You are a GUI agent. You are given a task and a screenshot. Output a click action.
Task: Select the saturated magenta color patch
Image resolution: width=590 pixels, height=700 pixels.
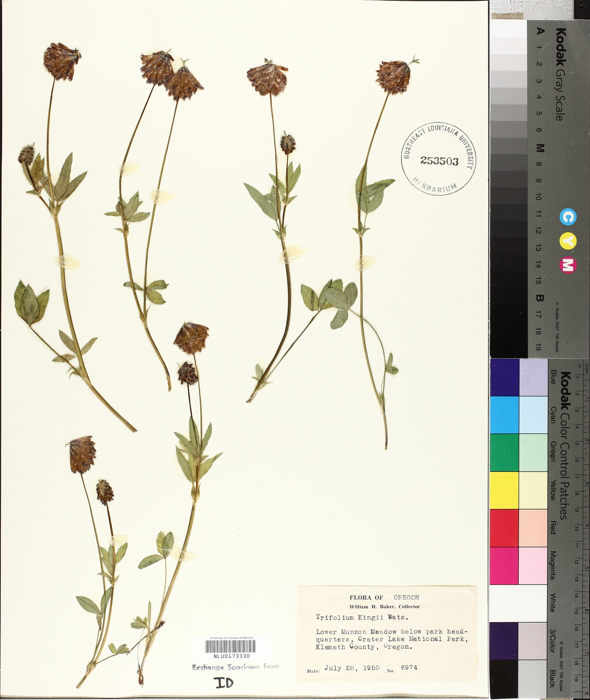[504, 566]
